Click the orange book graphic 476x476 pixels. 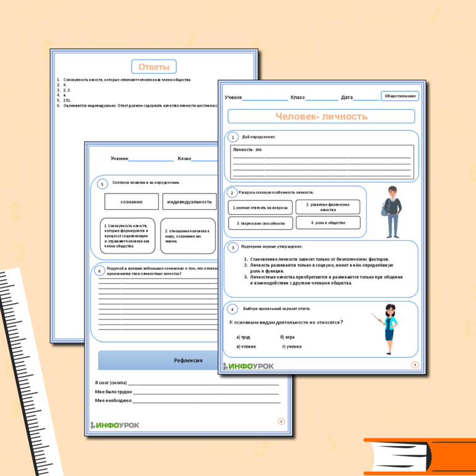tap(420, 457)
